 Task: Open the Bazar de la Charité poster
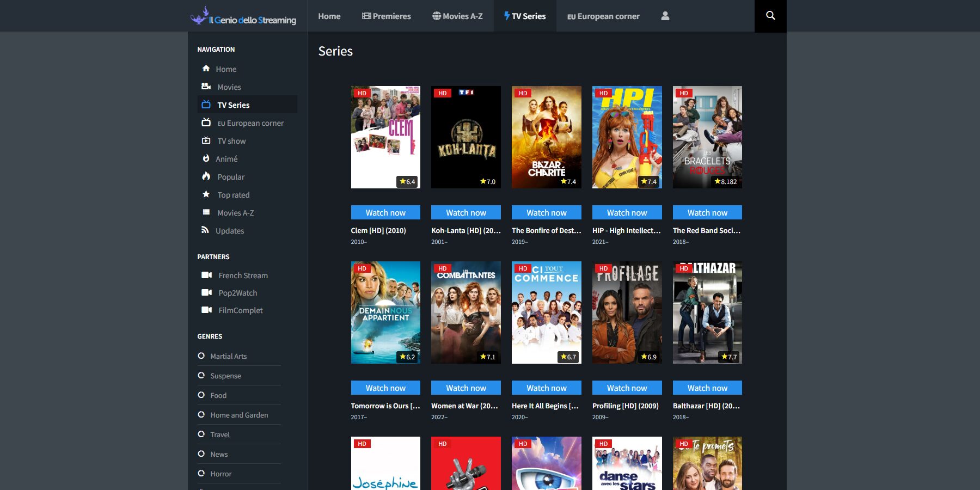tap(547, 137)
